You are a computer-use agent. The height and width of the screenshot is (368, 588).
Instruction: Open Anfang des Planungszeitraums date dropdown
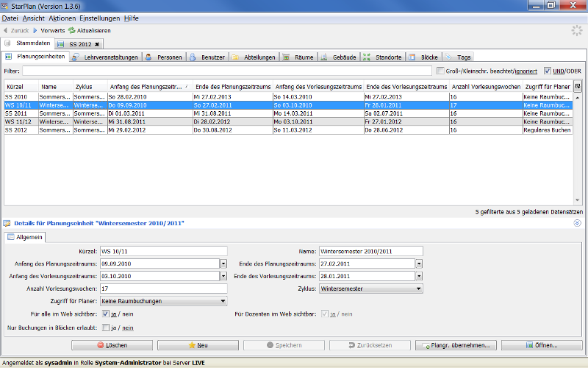pos(223,263)
